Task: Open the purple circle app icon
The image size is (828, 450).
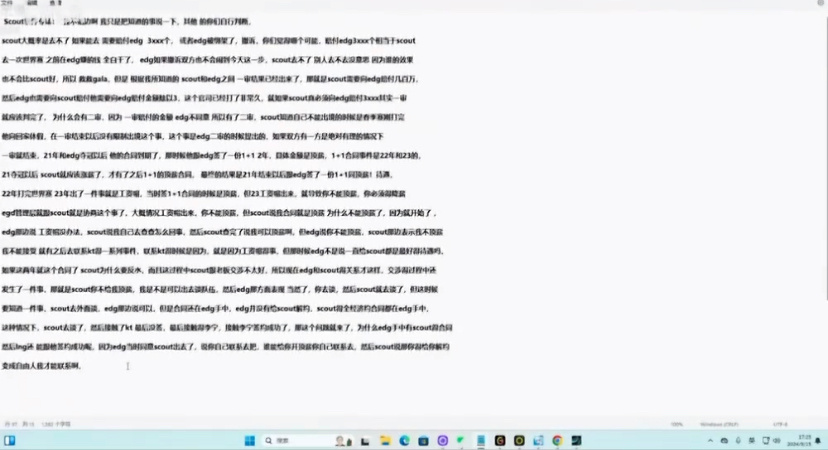Action: tap(443, 440)
